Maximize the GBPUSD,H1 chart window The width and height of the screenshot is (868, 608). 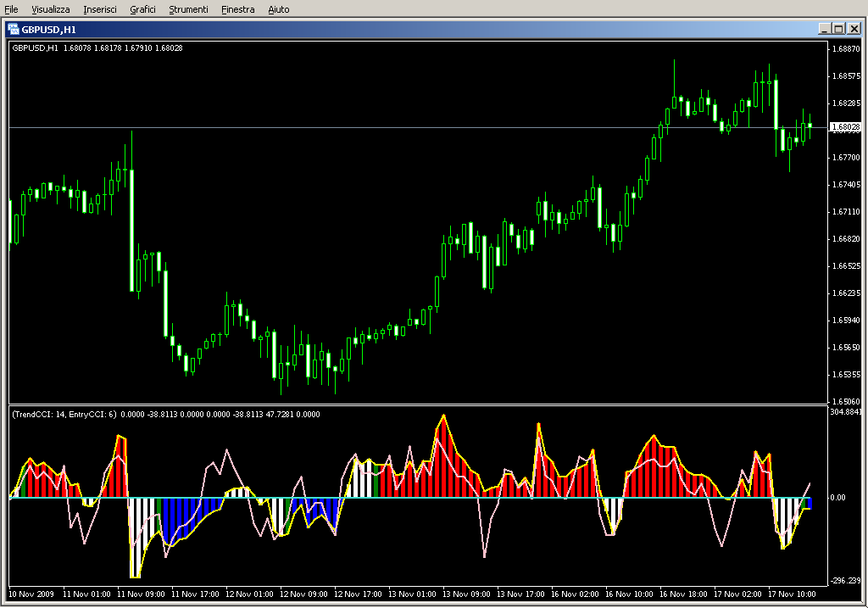click(x=838, y=29)
